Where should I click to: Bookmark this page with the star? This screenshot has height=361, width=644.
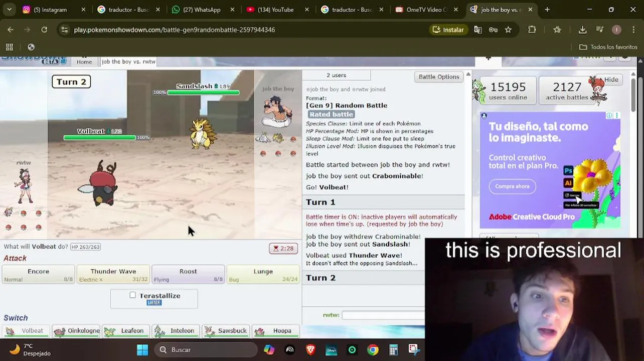click(508, 30)
